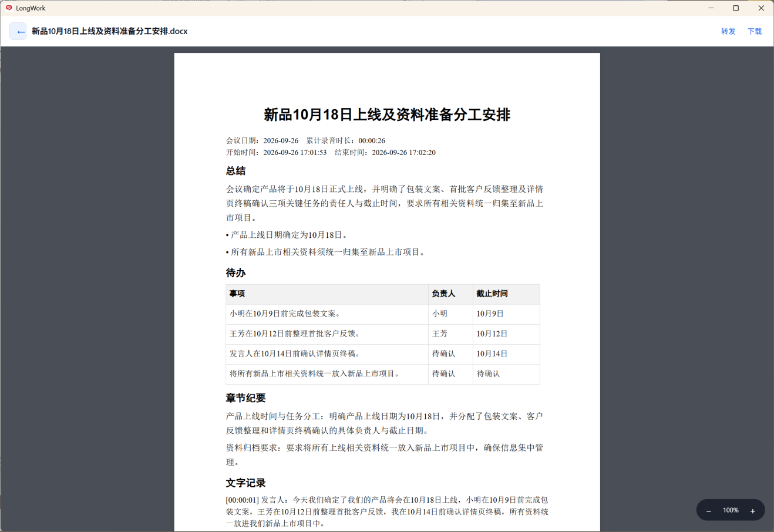Click the document's main title heading
The height and width of the screenshot is (532, 774).
387,115
